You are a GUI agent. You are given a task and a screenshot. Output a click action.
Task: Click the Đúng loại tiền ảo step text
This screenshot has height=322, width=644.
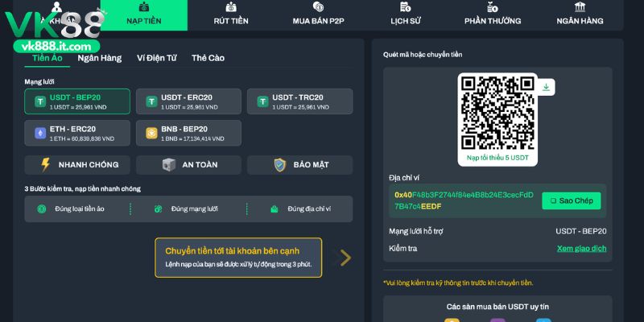point(80,209)
